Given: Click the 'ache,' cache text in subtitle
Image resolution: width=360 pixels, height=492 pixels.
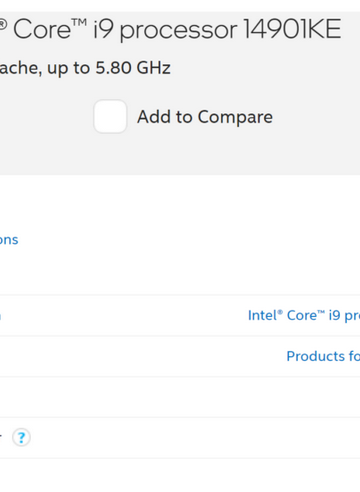Looking at the screenshot, I should pos(21,68).
